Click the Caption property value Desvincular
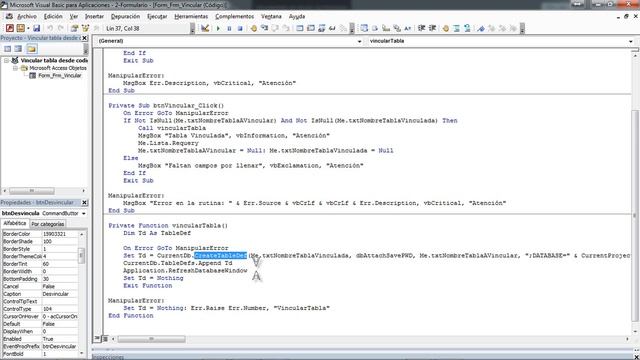 (x=60, y=294)
